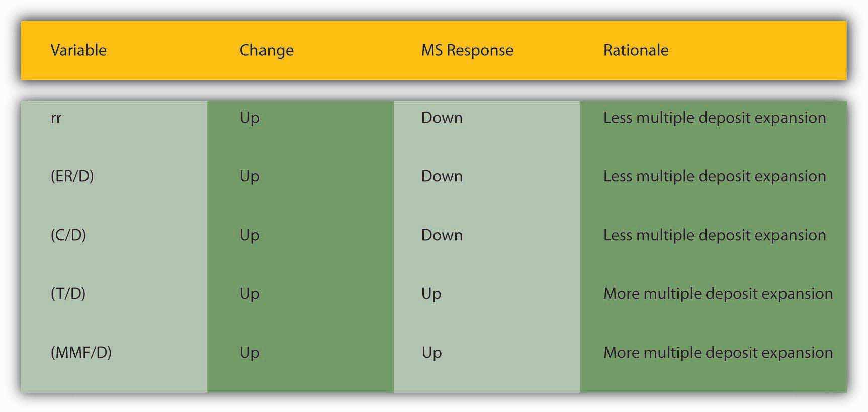Click the (T/D) variable cell
Image resolution: width=868 pixels, height=412 pixels.
click(x=68, y=294)
